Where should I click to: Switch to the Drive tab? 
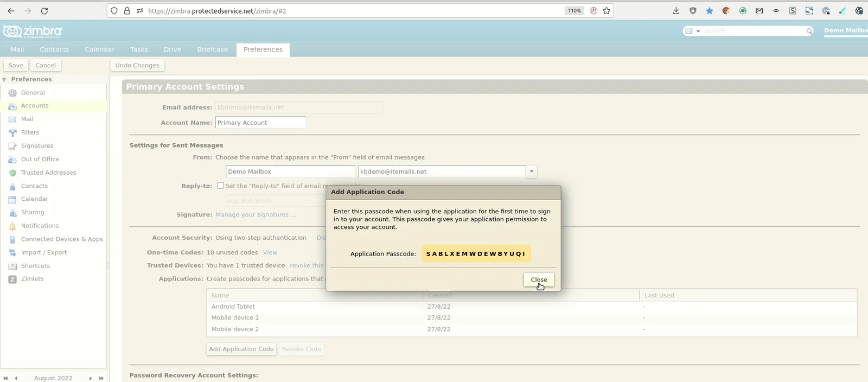(x=173, y=49)
